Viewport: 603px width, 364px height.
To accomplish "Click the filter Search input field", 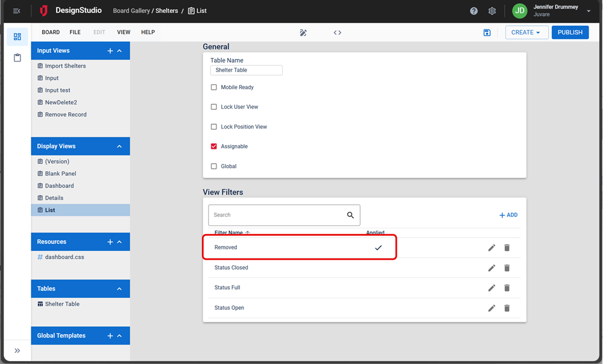I will coord(277,215).
